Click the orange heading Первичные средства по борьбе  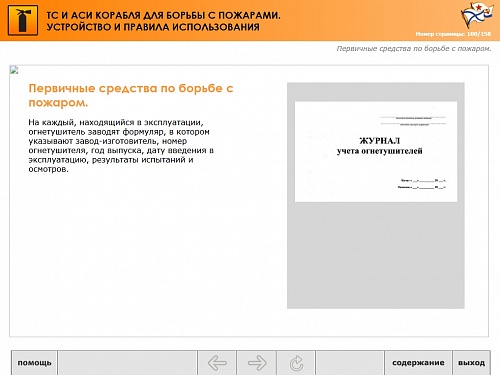131,95
